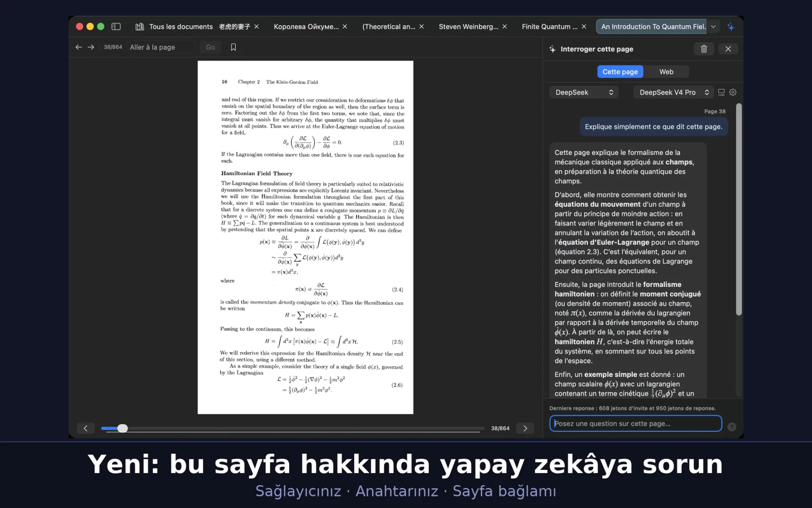Click the monitor icon beside model selector
The image size is (812, 508).
[x=721, y=92]
